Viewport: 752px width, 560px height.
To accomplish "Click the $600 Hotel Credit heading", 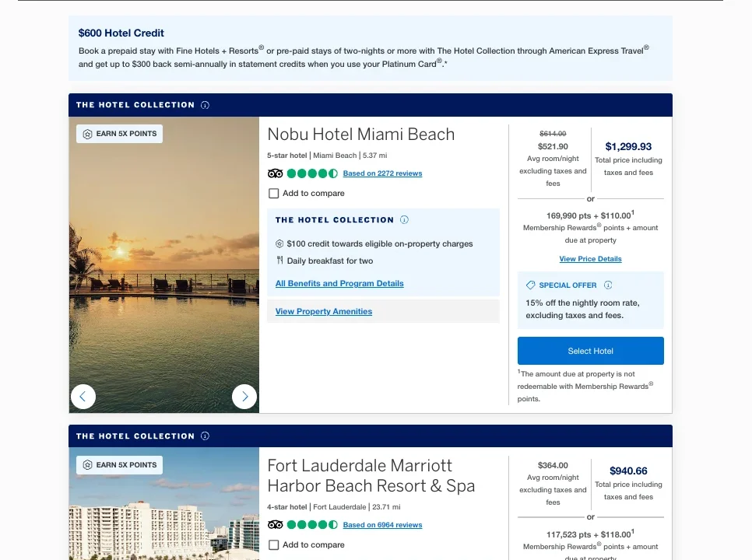I will tap(121, 33).
